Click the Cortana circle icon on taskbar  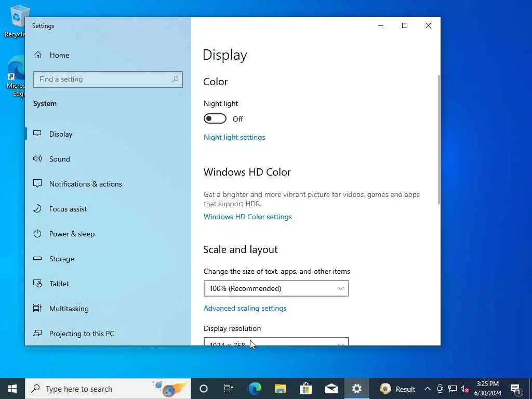tap(204, 389)
